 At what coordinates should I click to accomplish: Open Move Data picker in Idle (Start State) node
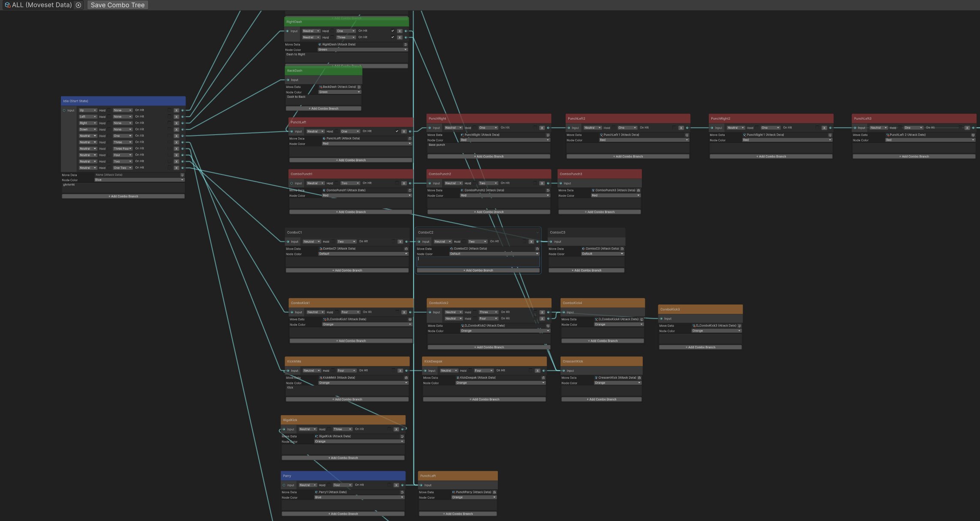click(182, 175)
